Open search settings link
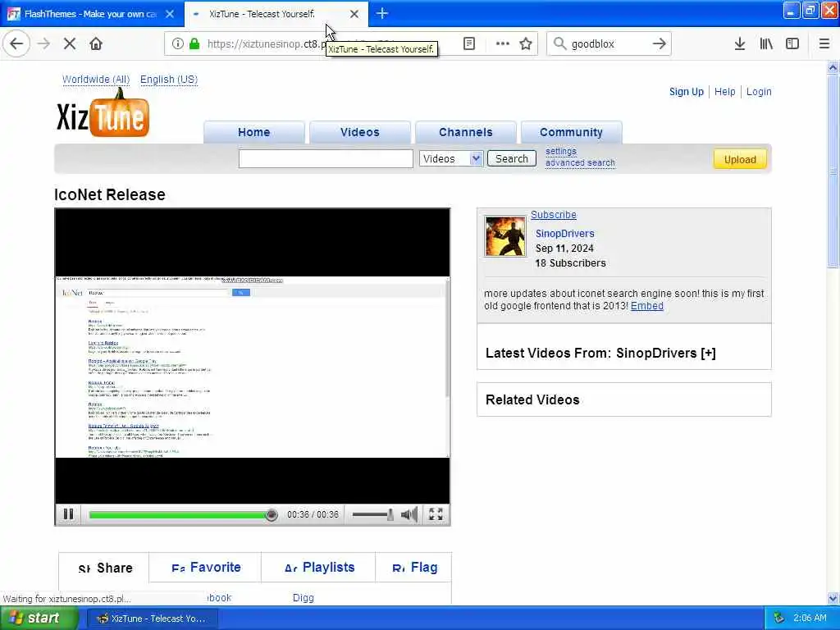The height and width of the screenshot is (630, 840). tap(561, 152)
